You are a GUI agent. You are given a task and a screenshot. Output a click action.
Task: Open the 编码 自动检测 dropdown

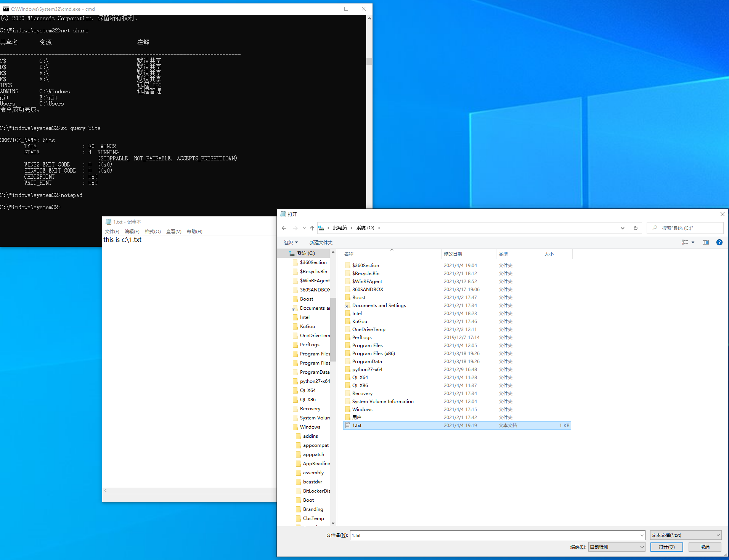(616, 547)
